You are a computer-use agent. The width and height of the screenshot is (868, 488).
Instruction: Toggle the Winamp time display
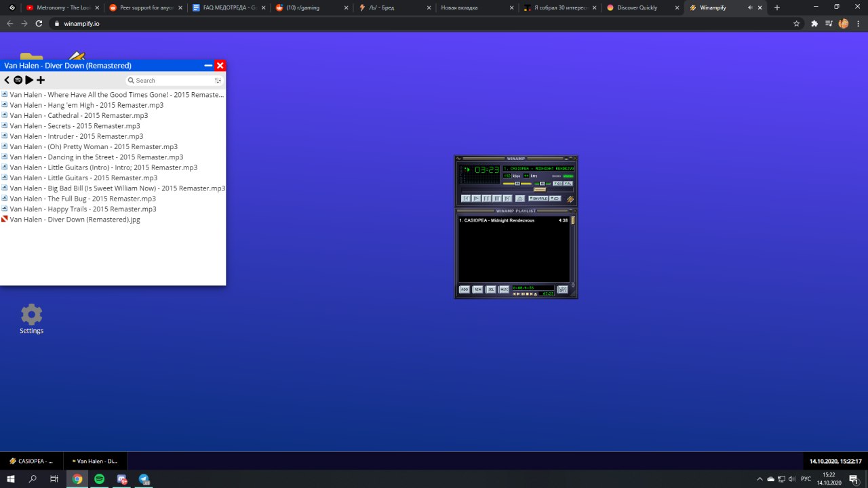pyautogui.click(x=486, y=170)
